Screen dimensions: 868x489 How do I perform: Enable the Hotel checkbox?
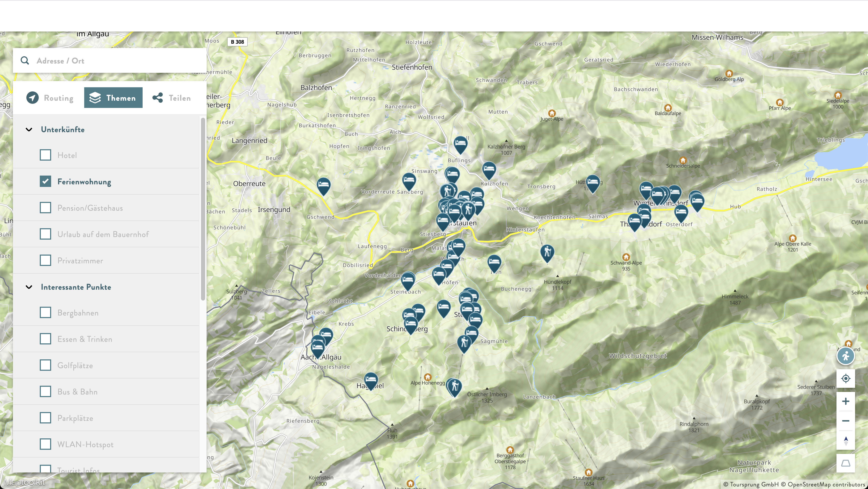coord(45,155)
